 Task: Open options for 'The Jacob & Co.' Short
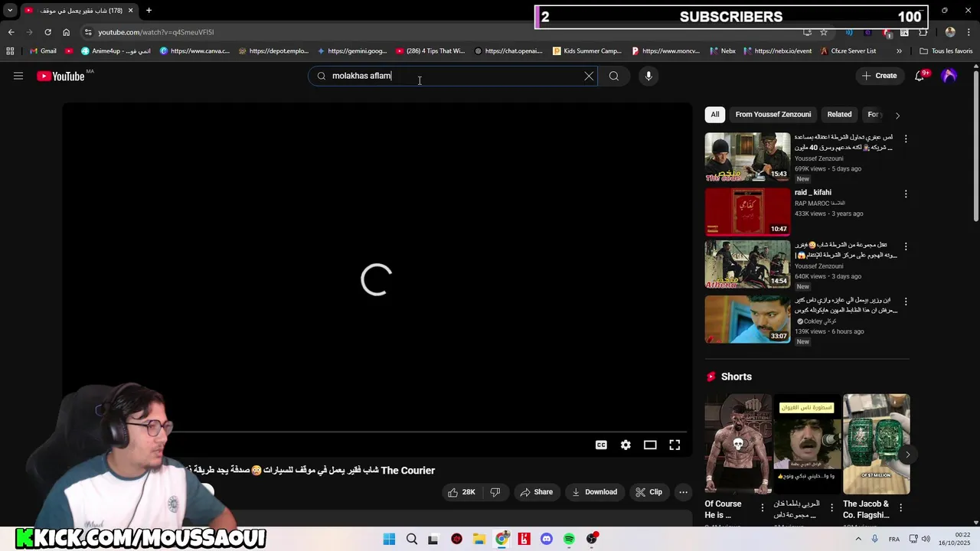click(900, 507)
